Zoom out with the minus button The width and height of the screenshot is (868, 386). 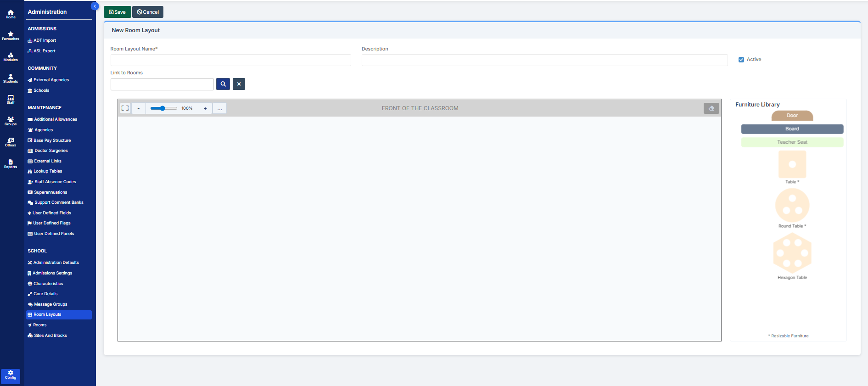139,108
